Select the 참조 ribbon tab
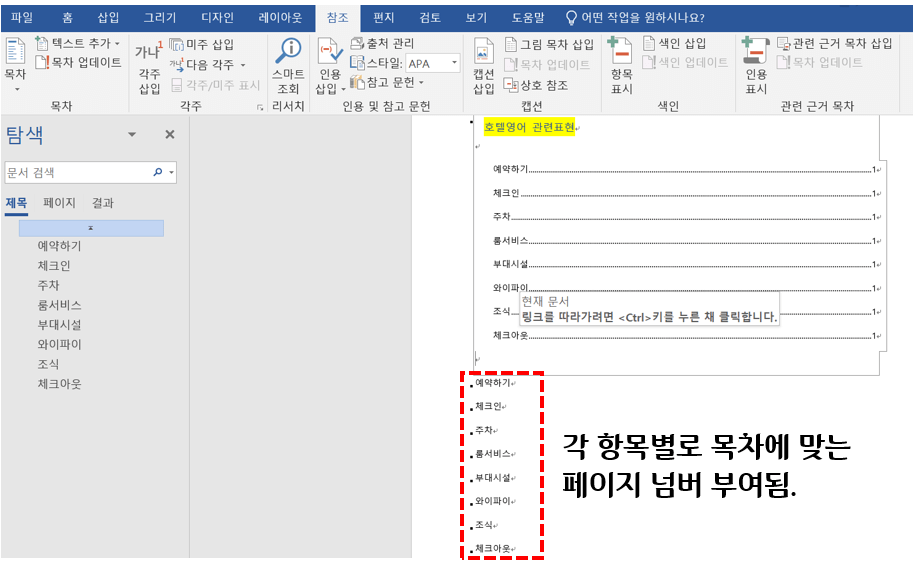 point(338,17)
